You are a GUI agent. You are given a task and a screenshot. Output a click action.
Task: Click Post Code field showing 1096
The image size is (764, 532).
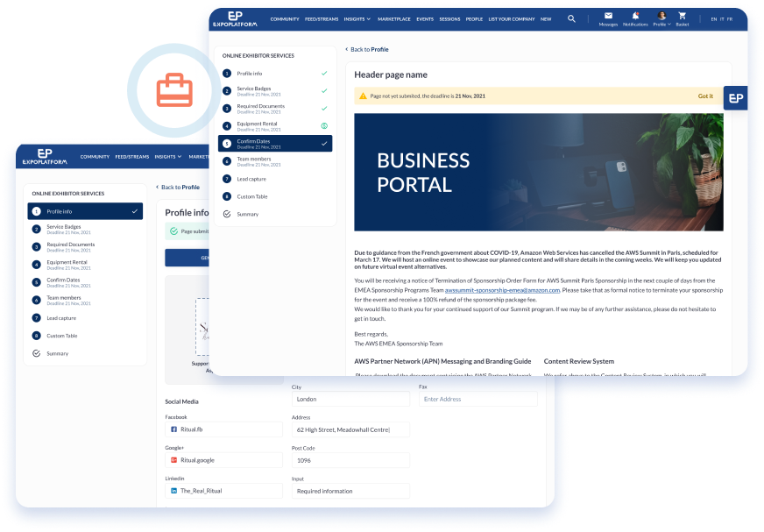click(x=350, y=460)
